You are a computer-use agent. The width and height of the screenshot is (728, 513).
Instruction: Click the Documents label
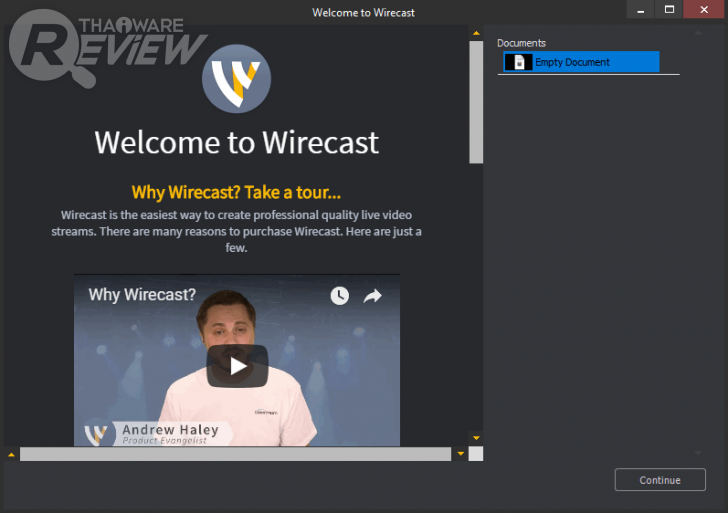coord(521,43)
